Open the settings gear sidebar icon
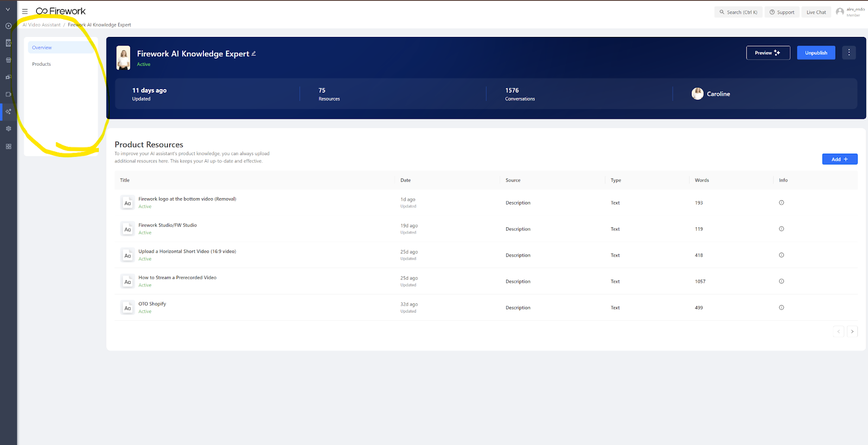This screenshot has height=445, width=868. (x=8, y=129)
